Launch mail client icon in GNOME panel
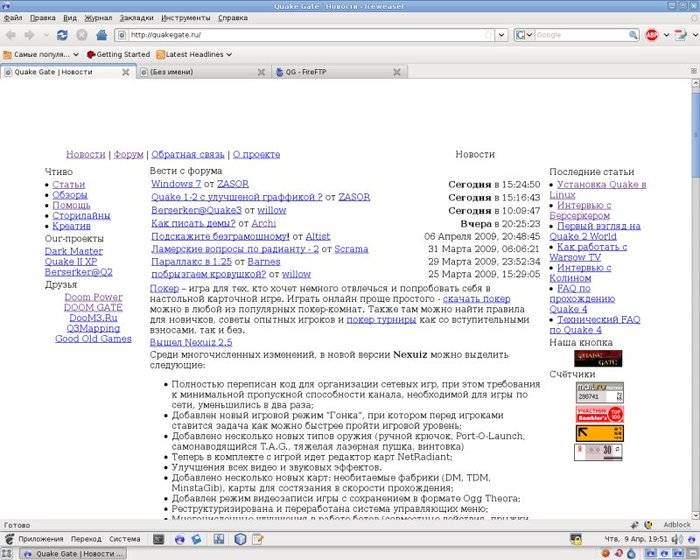The image size is (700, 560). point(196,539)
